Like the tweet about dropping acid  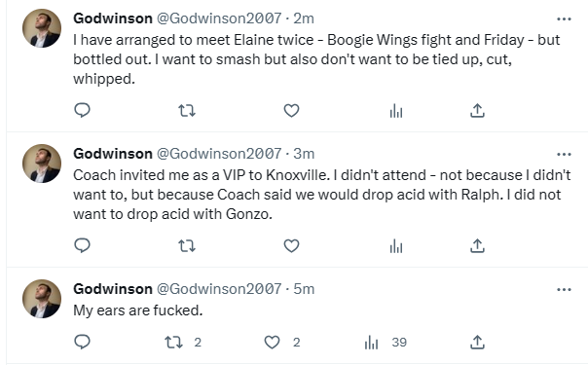(291, 246)
